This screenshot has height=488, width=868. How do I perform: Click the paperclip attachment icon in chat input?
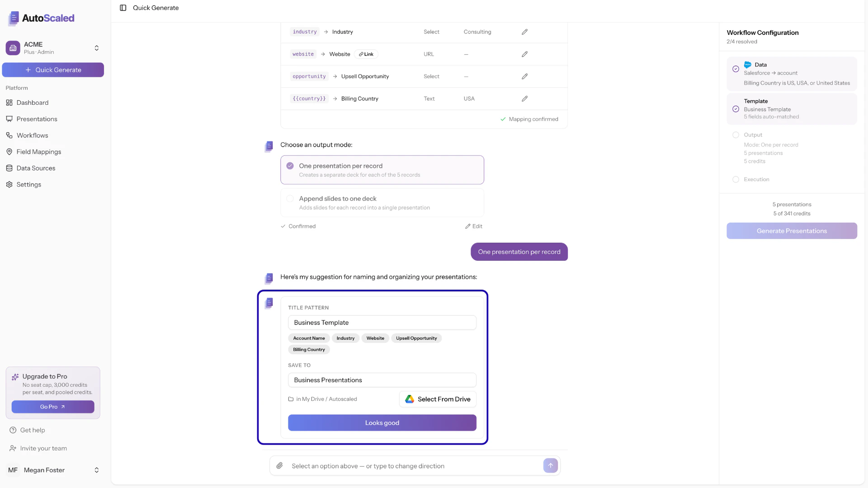pyautogui.click(x=280, y=465)
